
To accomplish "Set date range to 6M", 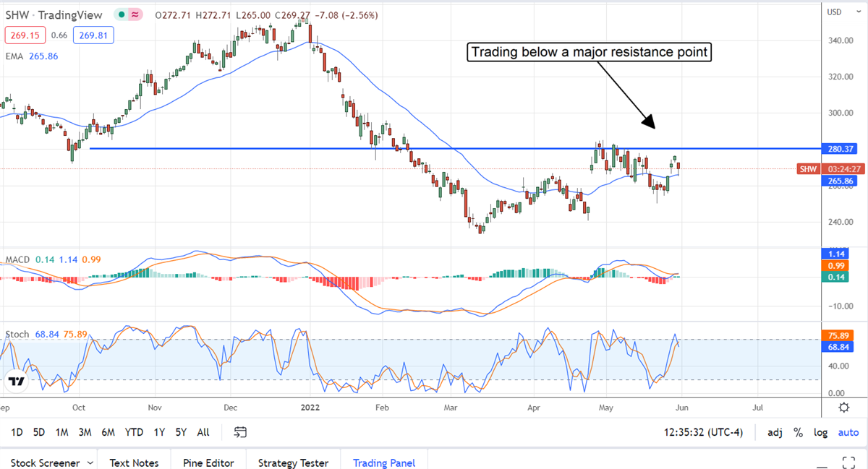I will pyautogui.click(x=108, y=432).
